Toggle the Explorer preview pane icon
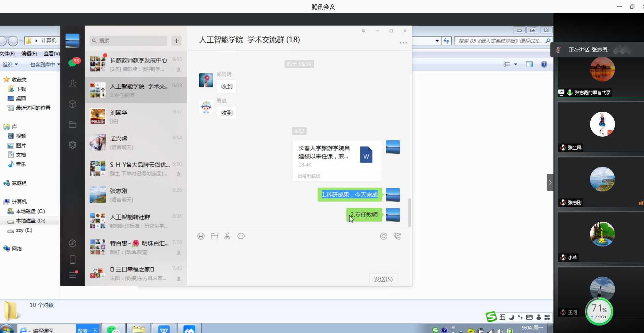This screenshot has width=644, height=333. pos(529,64)
